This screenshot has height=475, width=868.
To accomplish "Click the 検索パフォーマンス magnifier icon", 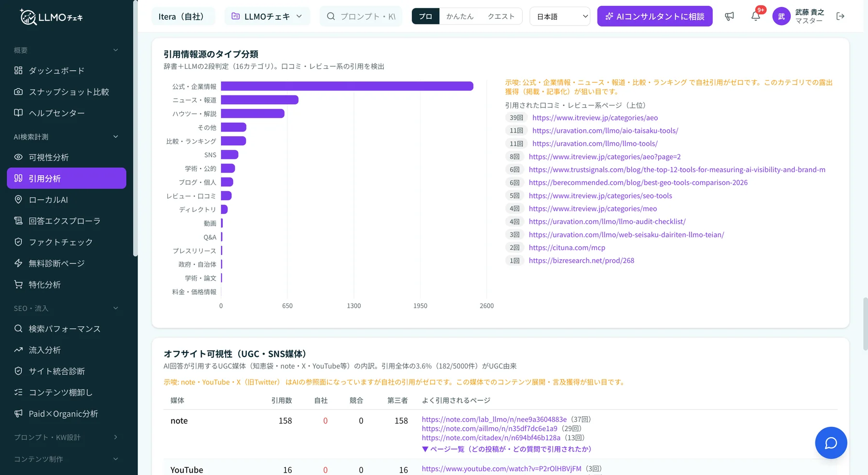I will coord(18,329).
